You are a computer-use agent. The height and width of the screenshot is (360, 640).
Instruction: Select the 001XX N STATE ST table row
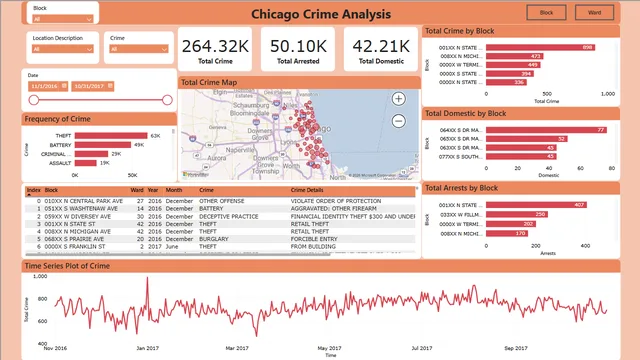point(220,224)
